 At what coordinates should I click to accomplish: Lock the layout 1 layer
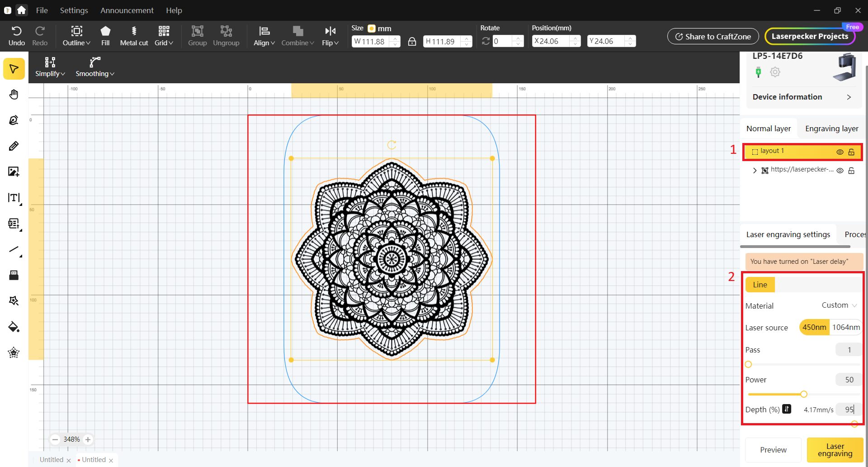pos(851,152)
